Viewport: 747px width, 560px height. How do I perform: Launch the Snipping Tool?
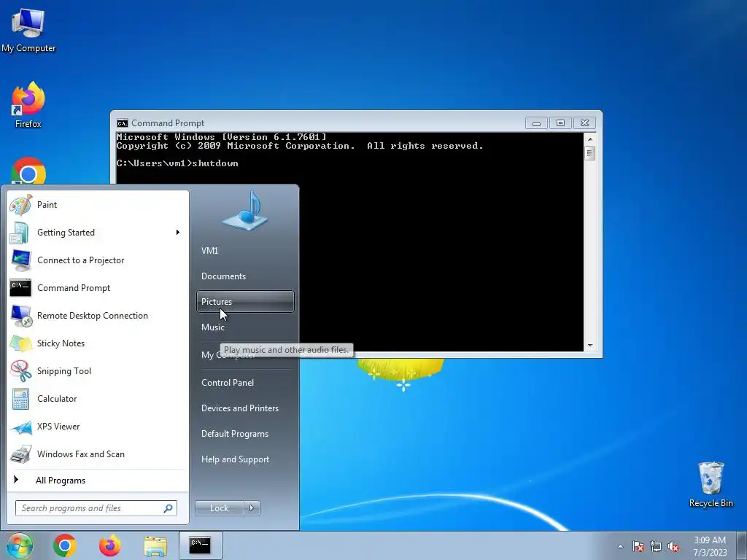pyautogui.click(x=98, y=371)
